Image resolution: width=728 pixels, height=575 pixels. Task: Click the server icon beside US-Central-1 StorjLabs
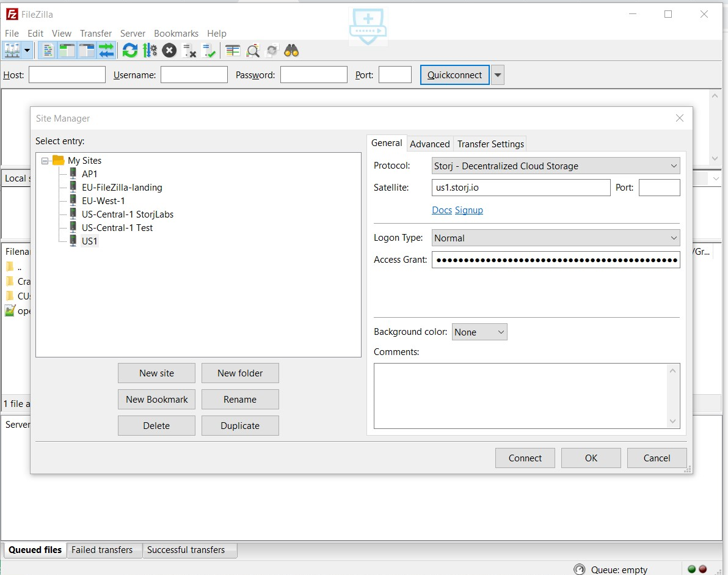(x=73, y=214)
